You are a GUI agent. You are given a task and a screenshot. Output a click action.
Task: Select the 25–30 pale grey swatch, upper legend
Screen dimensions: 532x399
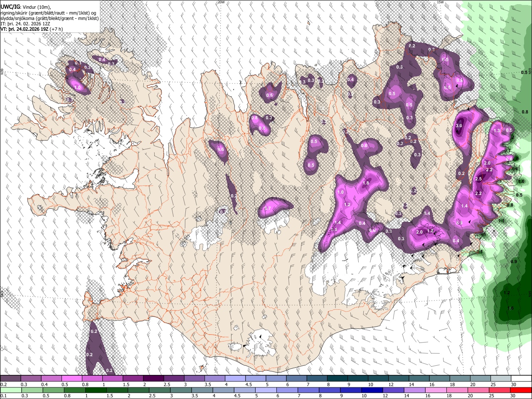coord(501,378)
